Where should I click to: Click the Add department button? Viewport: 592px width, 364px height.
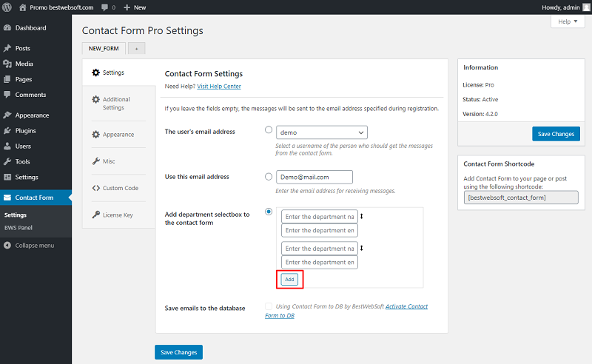(x=289, y=280)
